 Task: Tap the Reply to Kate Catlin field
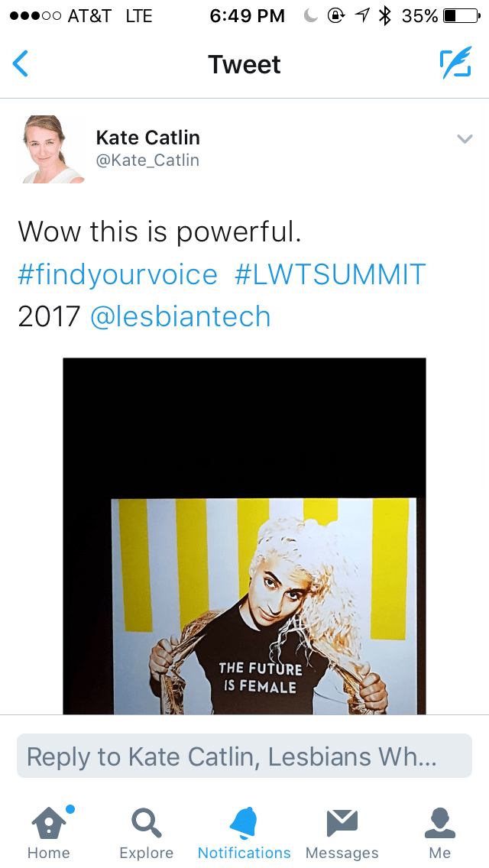coord(244,756)
